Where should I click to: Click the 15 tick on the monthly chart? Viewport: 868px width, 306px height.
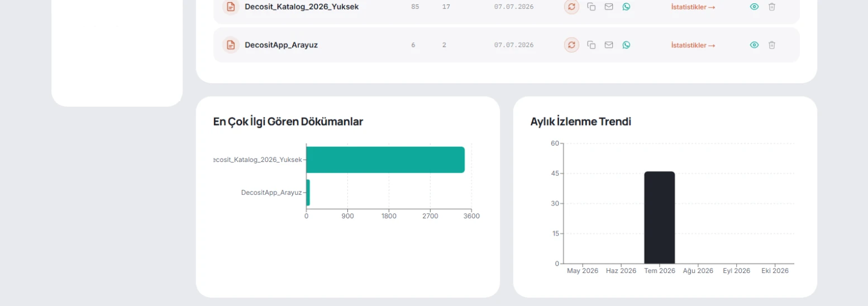pyautogui.click(x=555, y=234)
